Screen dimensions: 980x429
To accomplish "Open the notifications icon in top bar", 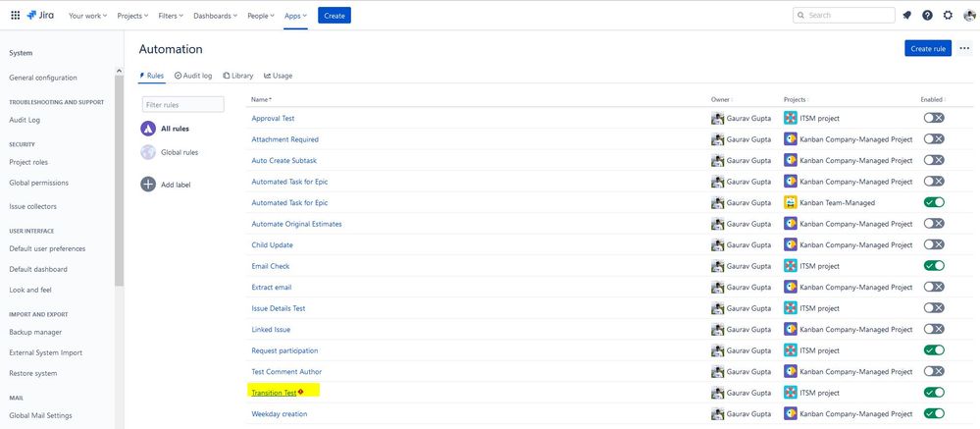I will (x=906, y=16).
